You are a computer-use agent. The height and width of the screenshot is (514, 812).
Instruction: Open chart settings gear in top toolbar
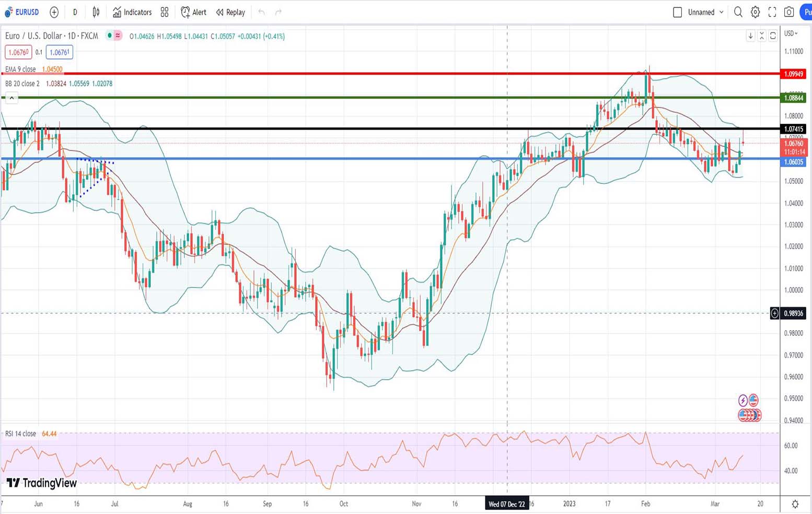click(x=755, y=12)
